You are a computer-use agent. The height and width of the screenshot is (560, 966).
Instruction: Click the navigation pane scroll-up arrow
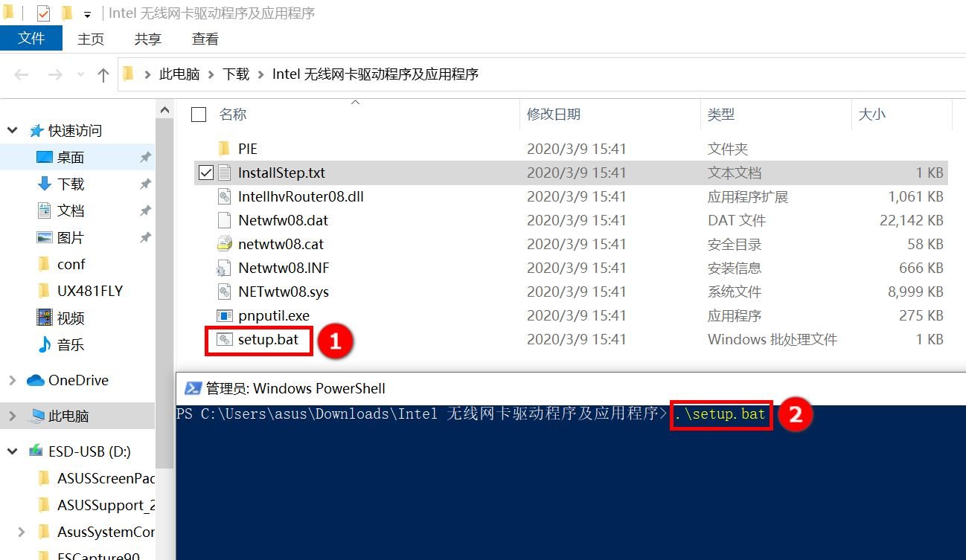[164, 110]
